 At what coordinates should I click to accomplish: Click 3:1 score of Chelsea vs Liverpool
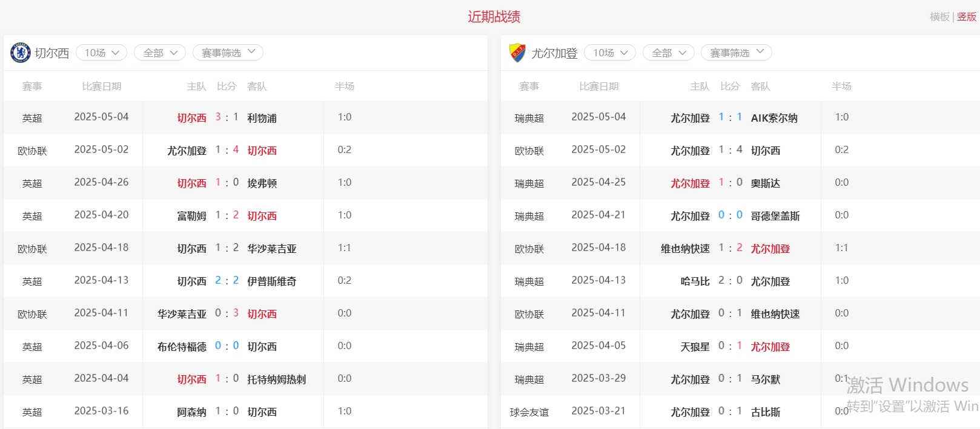227,117
